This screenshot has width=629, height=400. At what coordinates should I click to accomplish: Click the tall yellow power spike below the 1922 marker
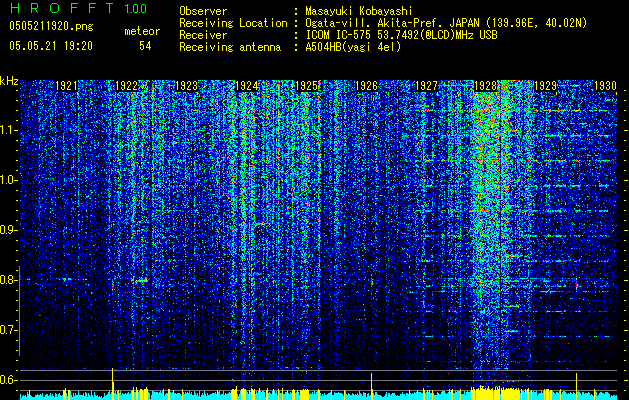[113, 384]
